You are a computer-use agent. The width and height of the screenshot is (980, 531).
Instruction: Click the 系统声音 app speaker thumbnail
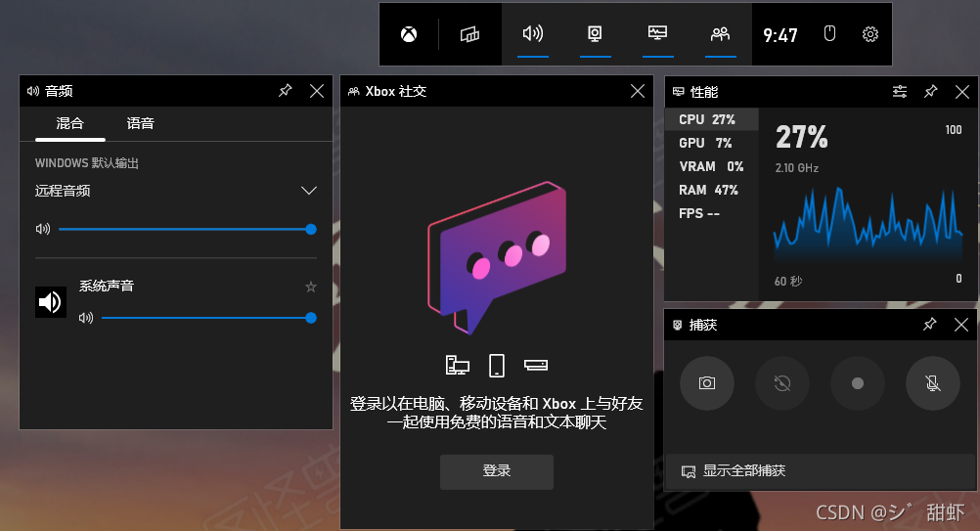coord(51,302)
